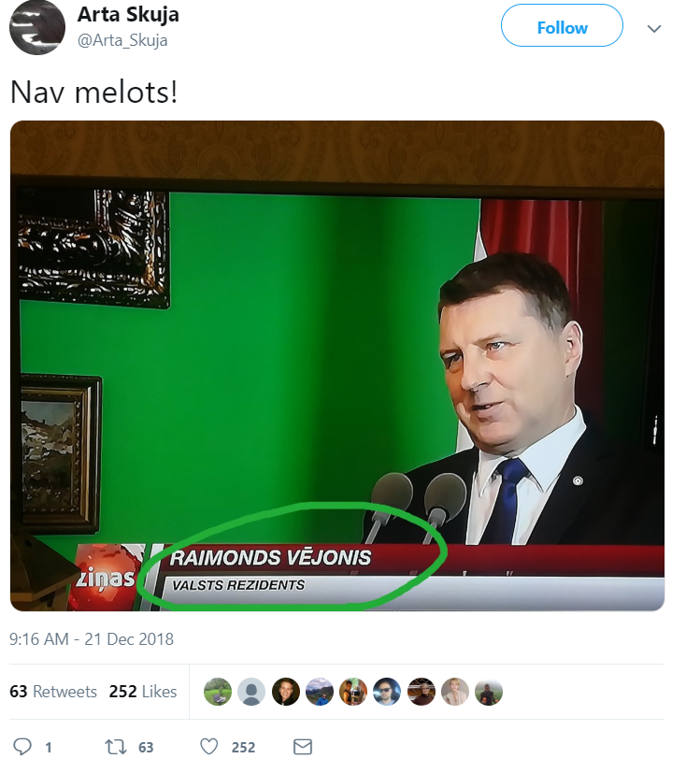
Task: Open the @Arta_Skuja handle link
Action: (122, 40)
